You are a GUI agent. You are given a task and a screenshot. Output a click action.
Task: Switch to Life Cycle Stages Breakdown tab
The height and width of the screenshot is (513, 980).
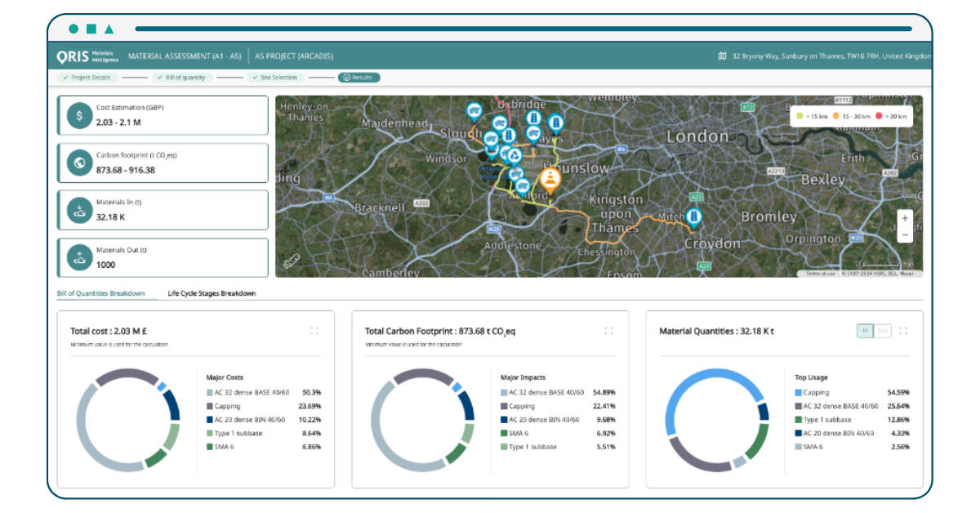[212, 293]
